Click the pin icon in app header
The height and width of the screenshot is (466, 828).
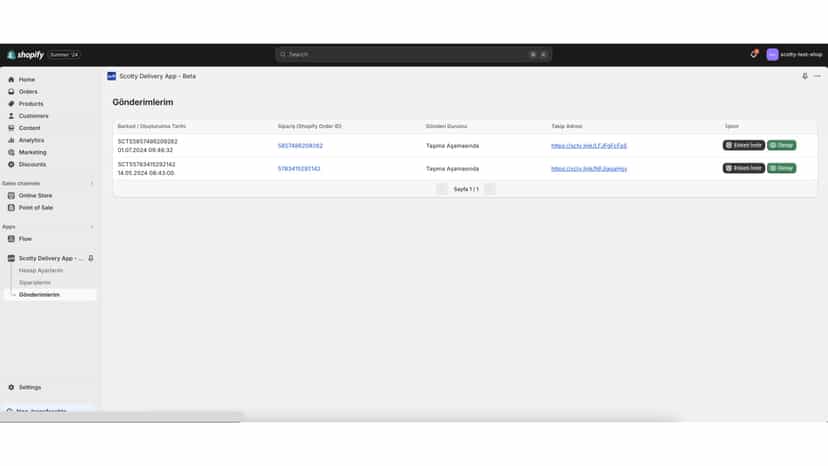pos(805,77)
